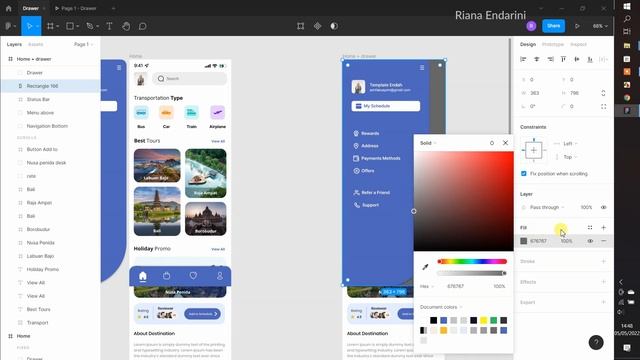Open the Top vertical constraint dropdown
The width and height of the screenshot is (640, 360).
570,157
